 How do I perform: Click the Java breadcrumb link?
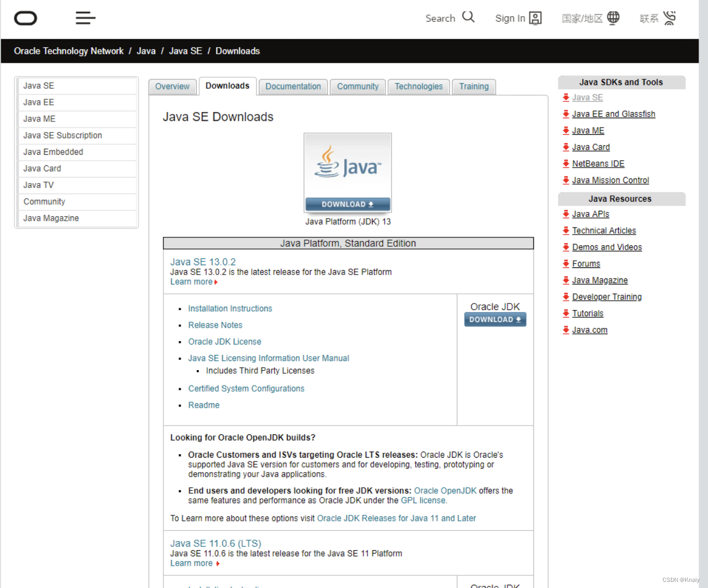146,51
